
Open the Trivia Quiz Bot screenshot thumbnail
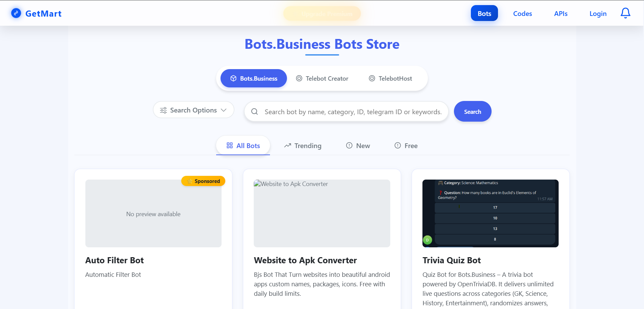click(491, 213)
